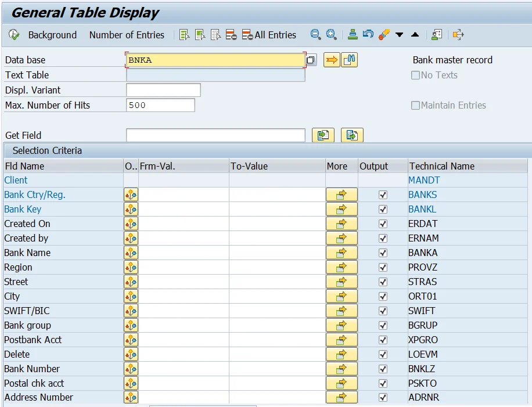
Task: Click the Postbank Acct field name
Action: [33, 340]
